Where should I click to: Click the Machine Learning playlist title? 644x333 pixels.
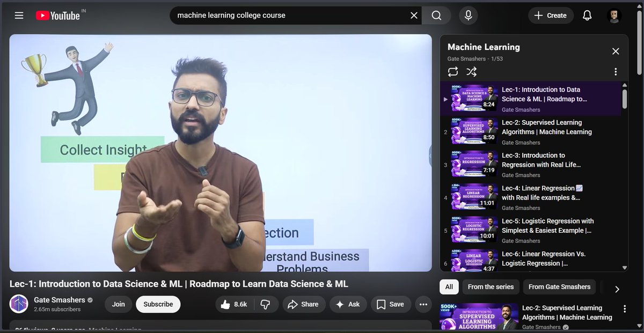[484, 47]
